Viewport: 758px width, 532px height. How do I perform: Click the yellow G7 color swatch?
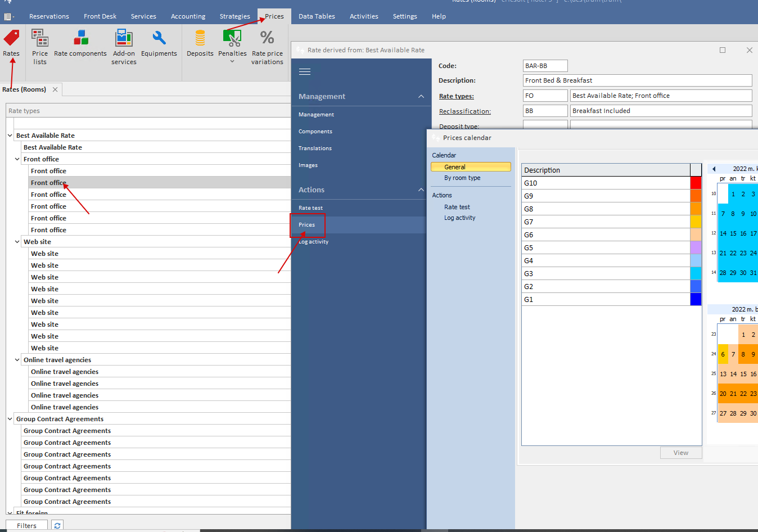click(x=696, y=222)
